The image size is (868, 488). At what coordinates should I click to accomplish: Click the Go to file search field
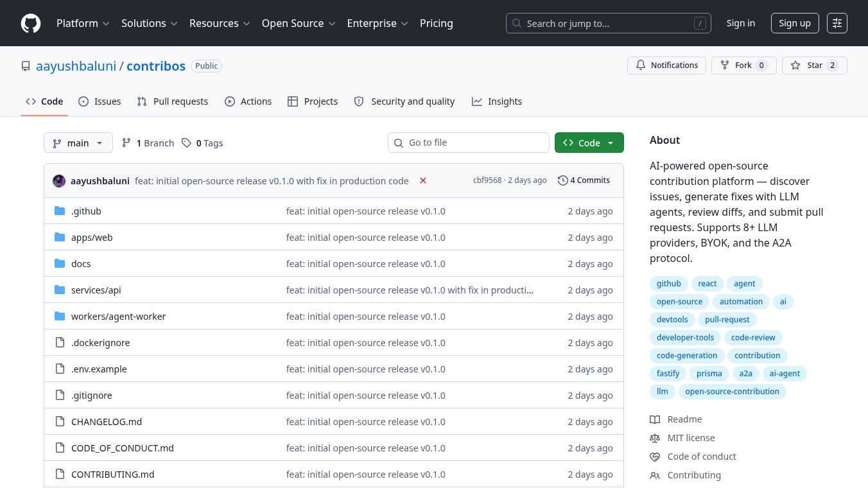coord(469,143)
